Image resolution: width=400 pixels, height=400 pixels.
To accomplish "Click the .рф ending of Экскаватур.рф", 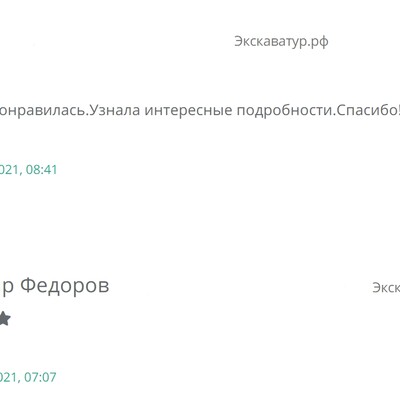I will point(317,42).
